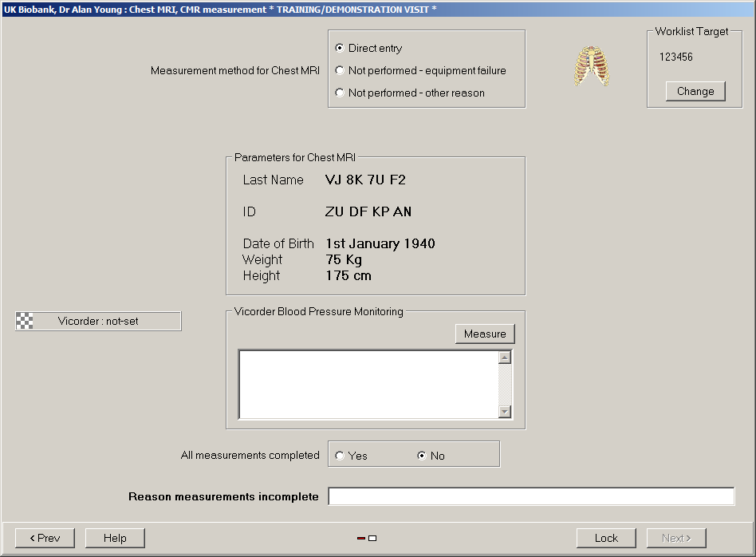This screenshot has height=557, width=756.
Task: Go back with the Prev button
Action: (45, 538)
